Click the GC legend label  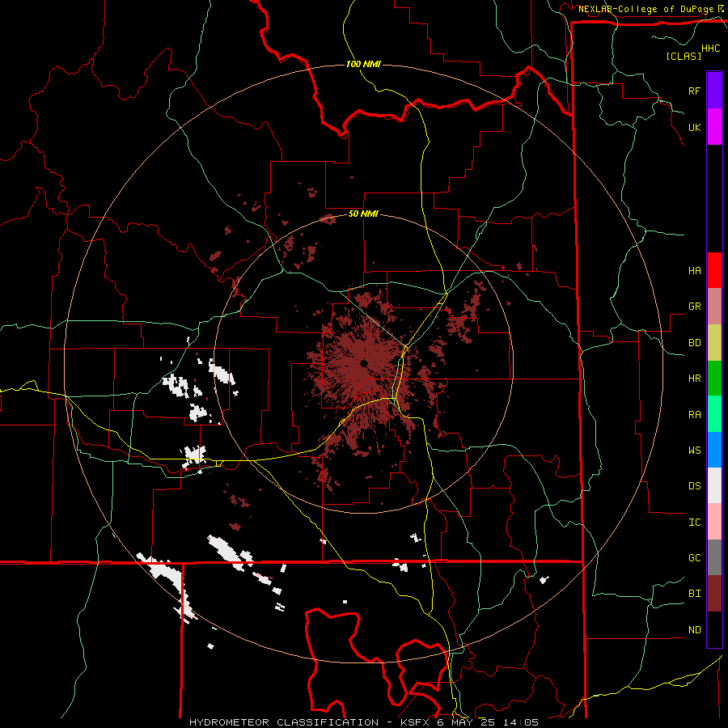coord(694,557)
